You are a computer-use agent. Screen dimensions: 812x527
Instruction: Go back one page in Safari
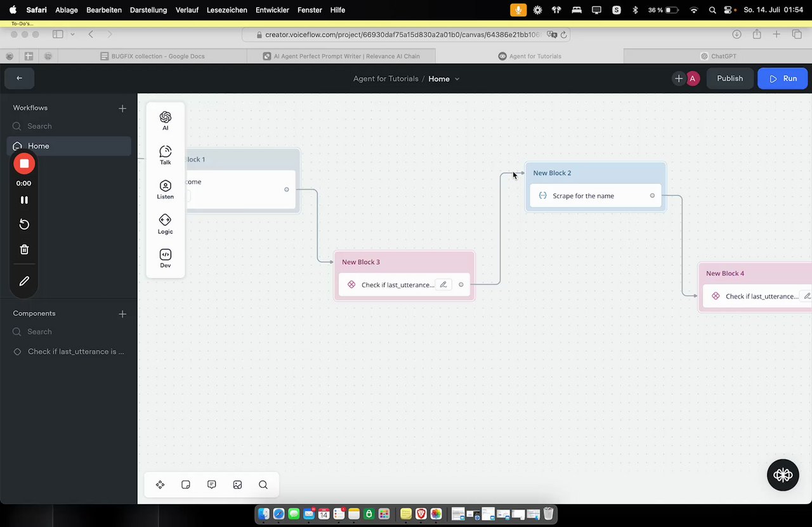pos(91,34)
